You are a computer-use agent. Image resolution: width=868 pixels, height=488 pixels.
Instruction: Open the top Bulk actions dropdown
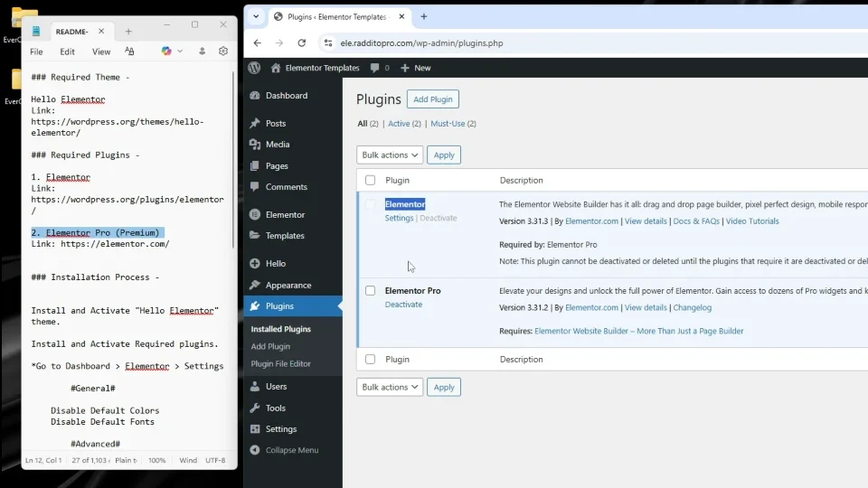pos(390,155)
